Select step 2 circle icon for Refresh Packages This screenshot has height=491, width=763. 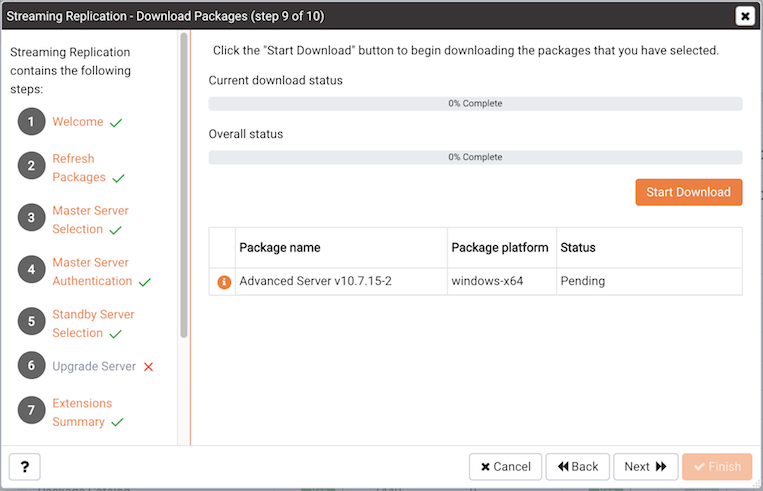[32, 165]
